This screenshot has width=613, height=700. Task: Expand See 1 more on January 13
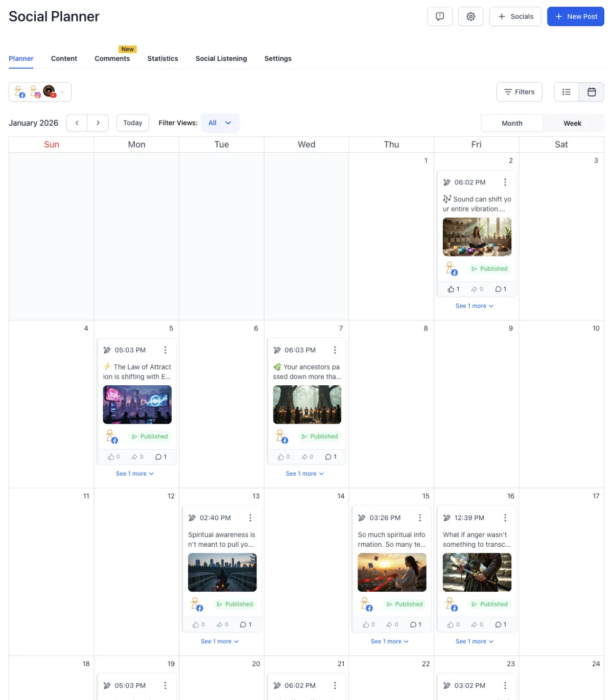220,641
